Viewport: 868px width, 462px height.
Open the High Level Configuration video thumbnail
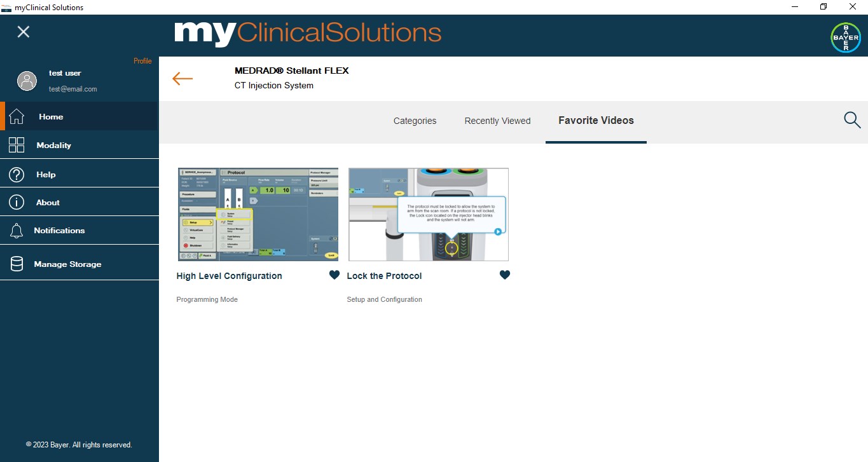point(258,214)
